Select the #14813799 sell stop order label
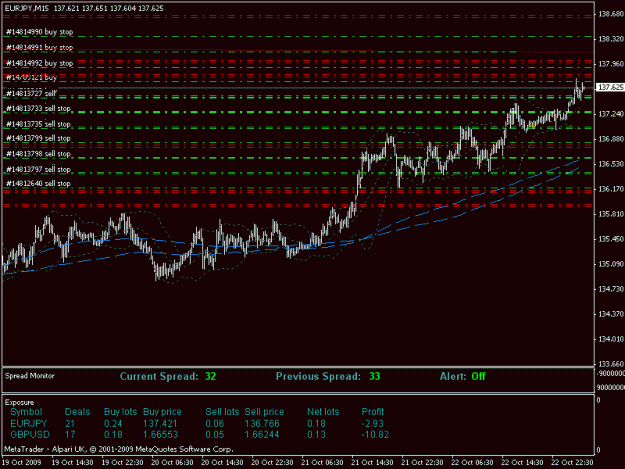Viewport: 625px width, 469px height. coord(38,138)
